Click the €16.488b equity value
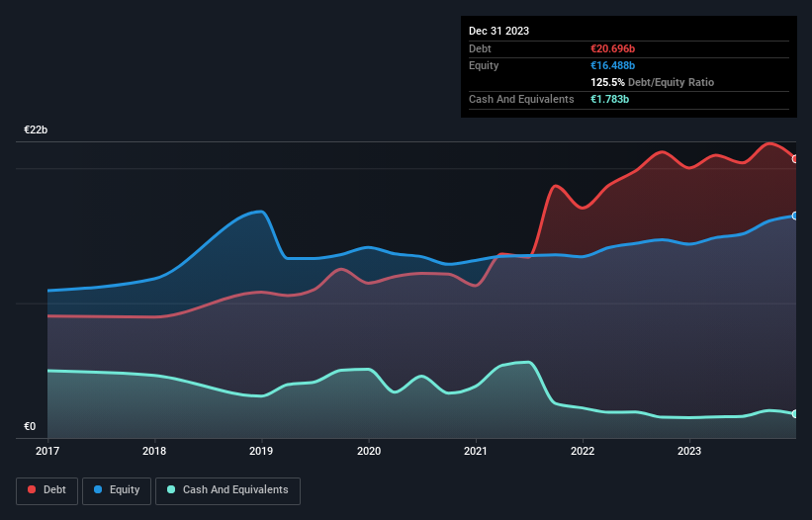 612,65
